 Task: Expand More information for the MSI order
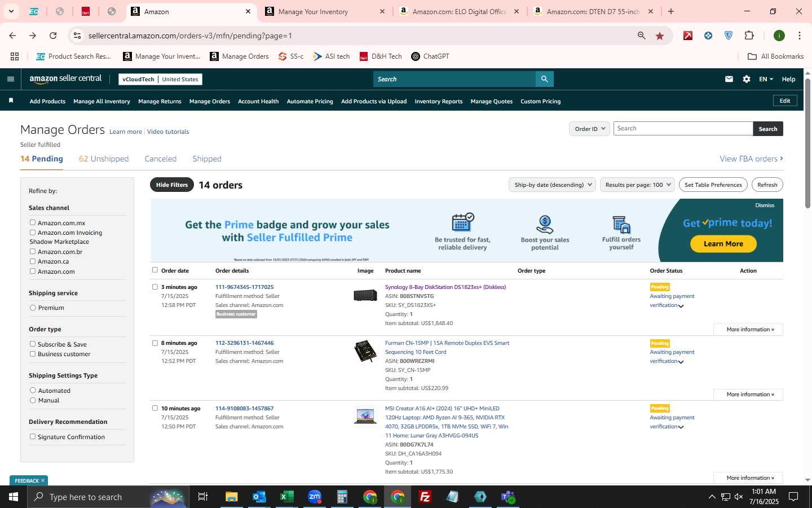pos(748,478)
